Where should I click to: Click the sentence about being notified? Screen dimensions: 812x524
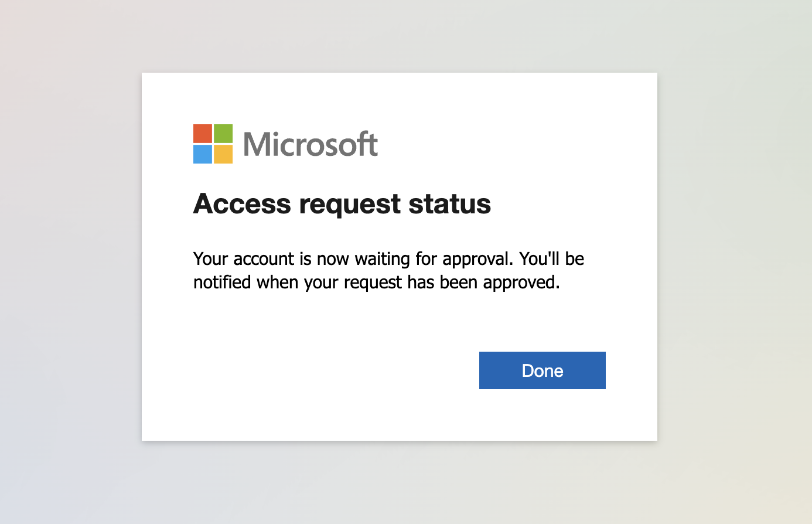click(377, 282)
